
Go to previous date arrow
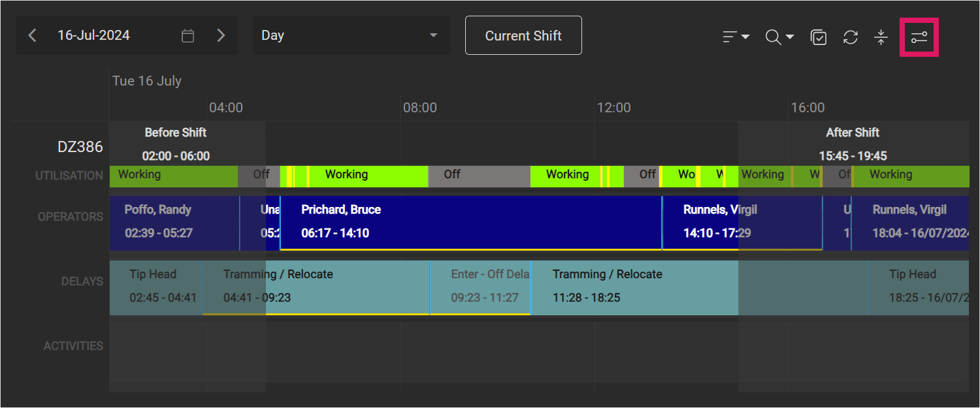coord(33,35)
